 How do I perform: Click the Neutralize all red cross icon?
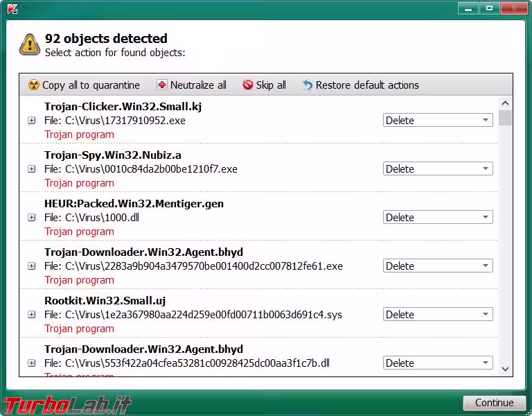(x=162, y=85)
